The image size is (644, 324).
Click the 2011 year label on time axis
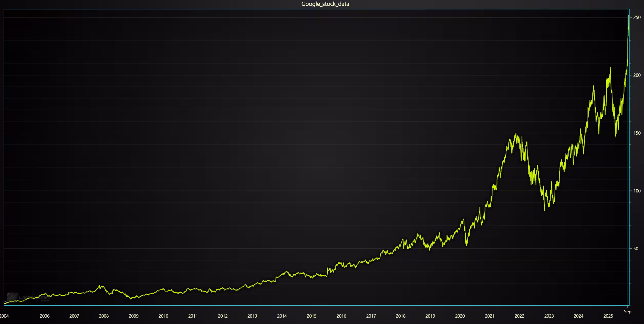coord(193,316)
